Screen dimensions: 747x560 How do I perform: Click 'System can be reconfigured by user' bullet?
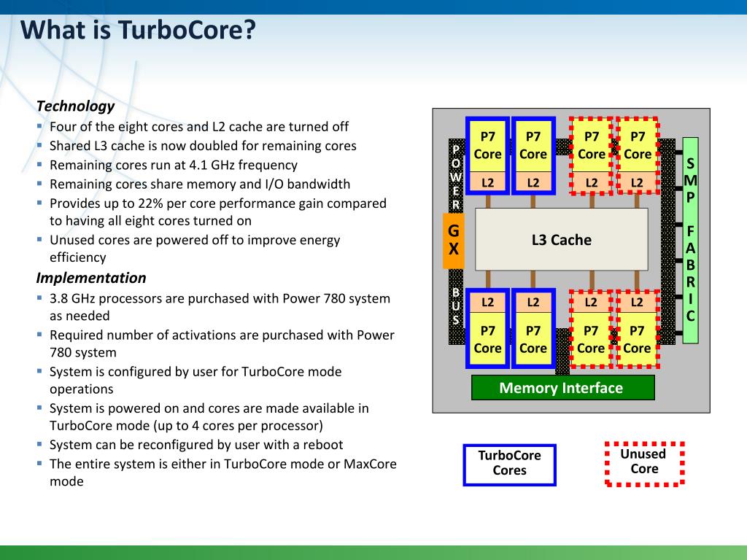196,445
